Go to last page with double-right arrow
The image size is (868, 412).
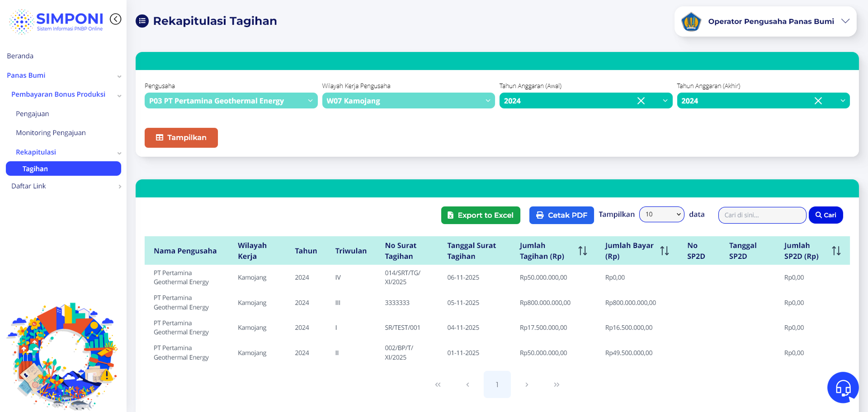click(x=557, y=384)
